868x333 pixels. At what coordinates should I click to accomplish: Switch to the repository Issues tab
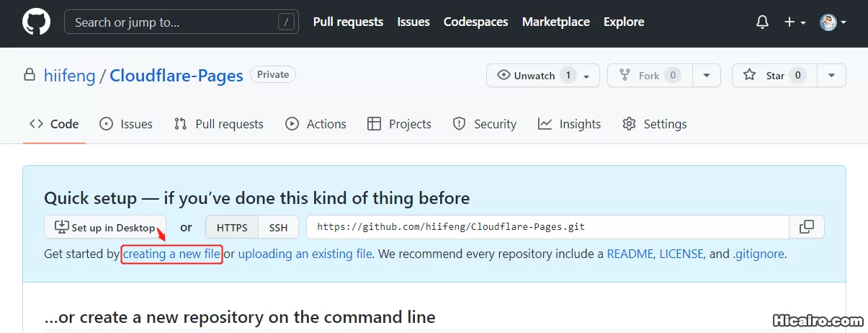[x=126, y=124]
